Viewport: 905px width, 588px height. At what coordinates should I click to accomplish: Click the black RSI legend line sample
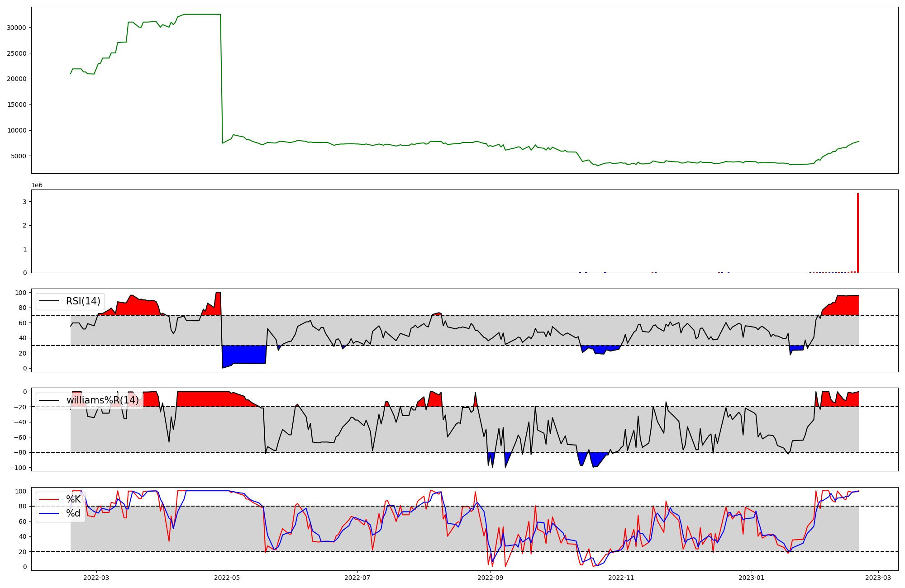49,301
